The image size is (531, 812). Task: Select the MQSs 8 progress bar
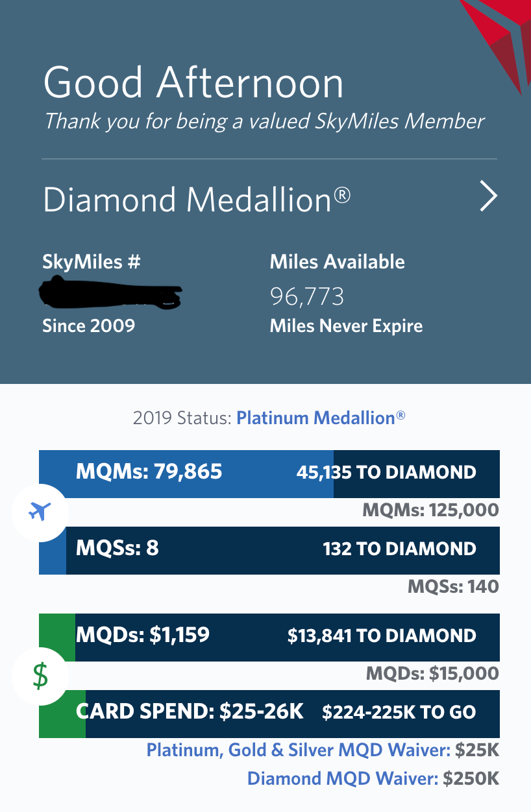(x=269, y=551)
